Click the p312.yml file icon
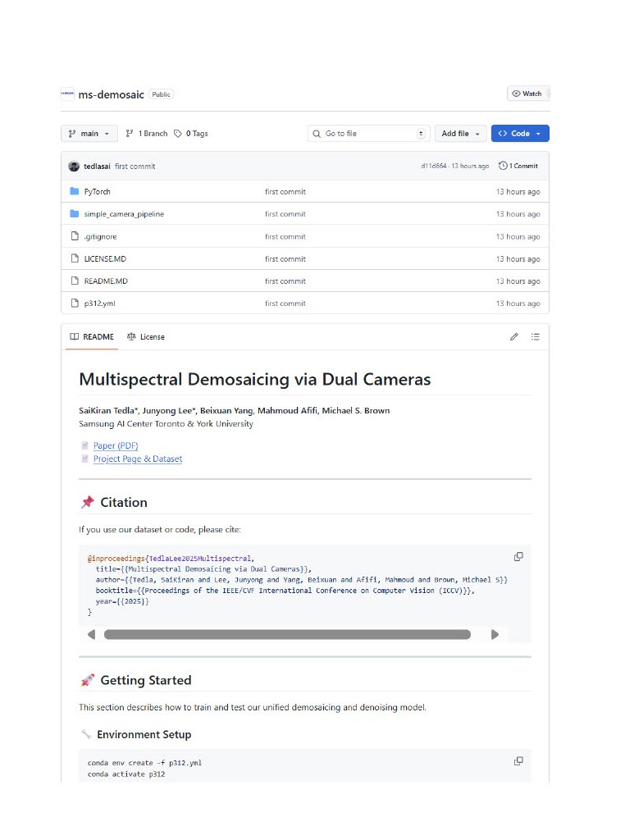Image resolution: width=625 pixels, height=840 pixels. coord(75,303)
